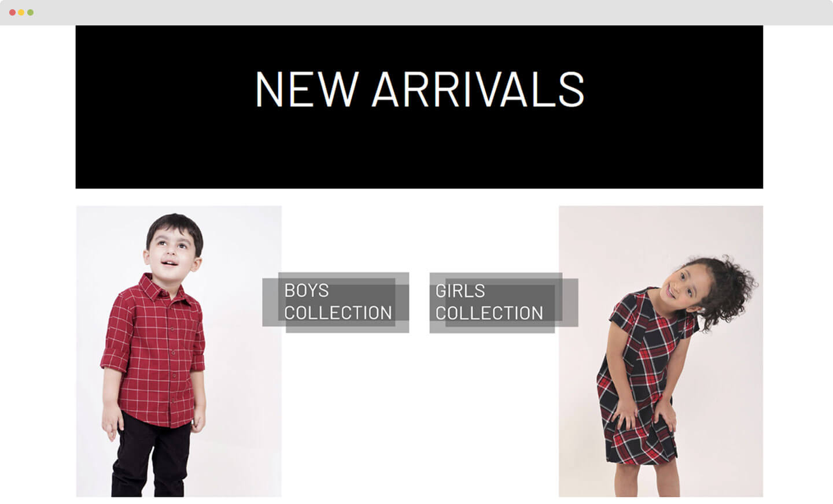Click the word ARRIVALS in the banner
This screenshot has height=504, width=833.
(478, 89)
